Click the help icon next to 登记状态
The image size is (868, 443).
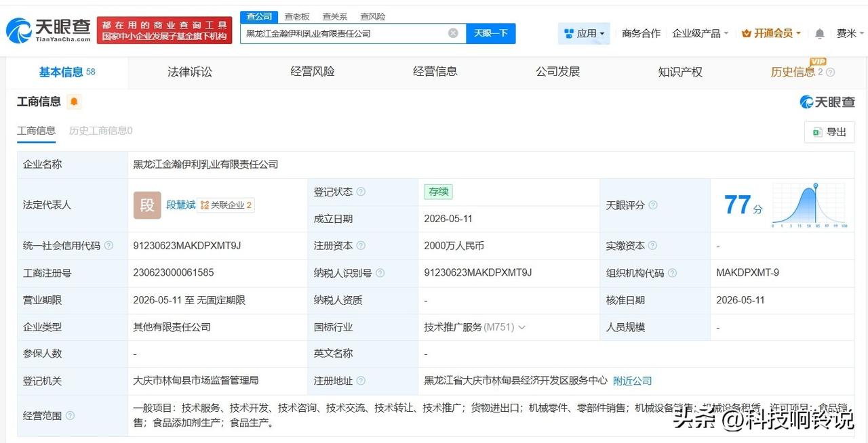coord(361,192)
